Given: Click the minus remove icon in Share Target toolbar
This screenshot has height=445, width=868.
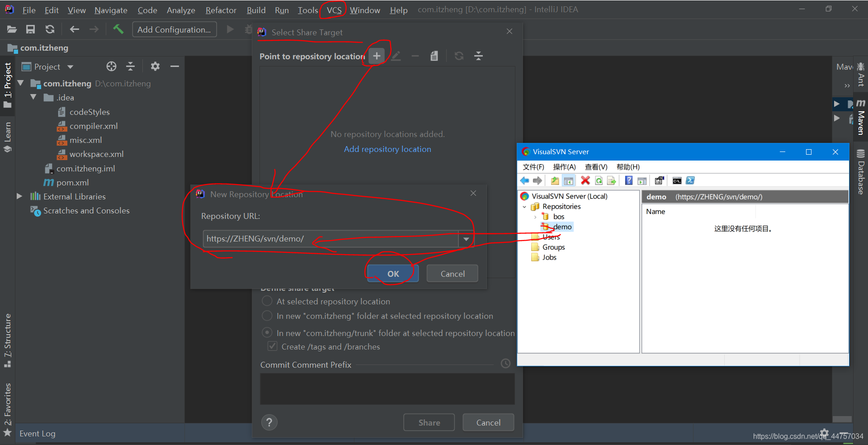Looking at the screenshot, I should click(415, 56).
